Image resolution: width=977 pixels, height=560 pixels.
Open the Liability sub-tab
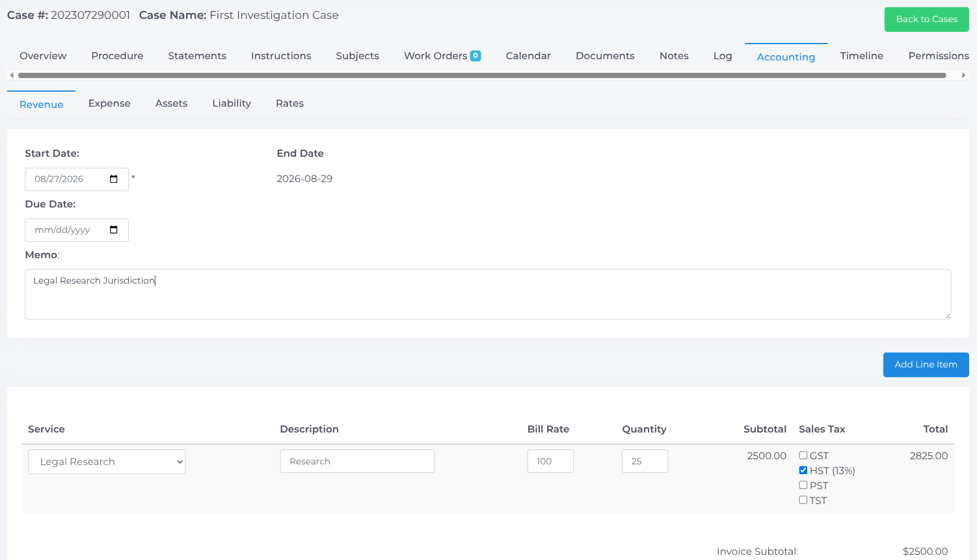click(232, 103)
